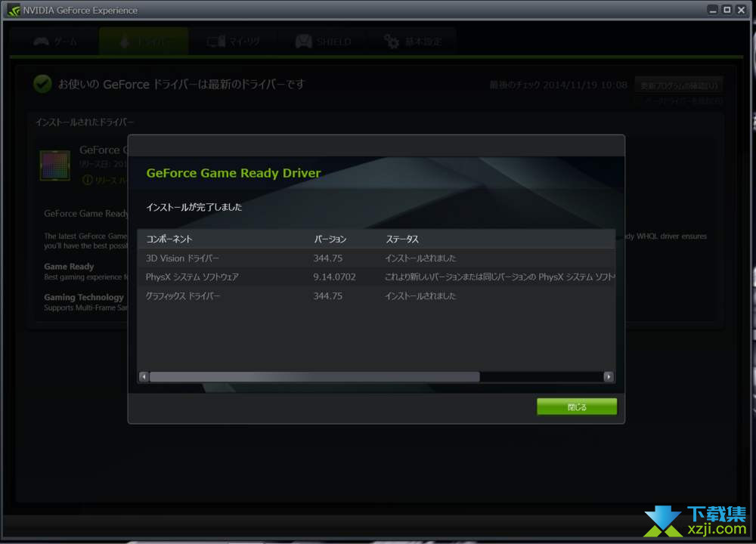The width and height of the screenshot is (756, 544).
Task: Click the PhysX status message text
Action: click(x=500, y=277)
